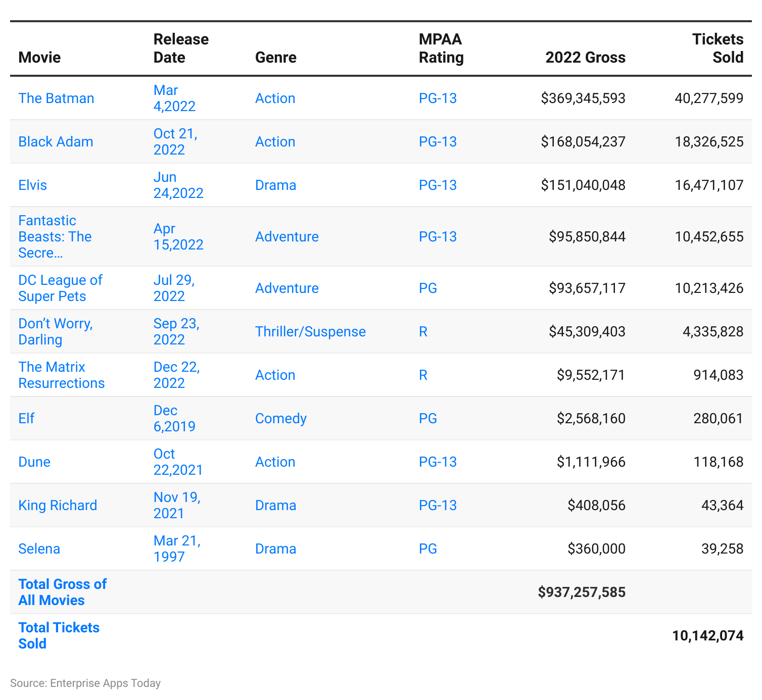Click PG-13 rating in King Richard row
Image resolution: width=762 pixels, height=700 pixels.
pos(438,505)
